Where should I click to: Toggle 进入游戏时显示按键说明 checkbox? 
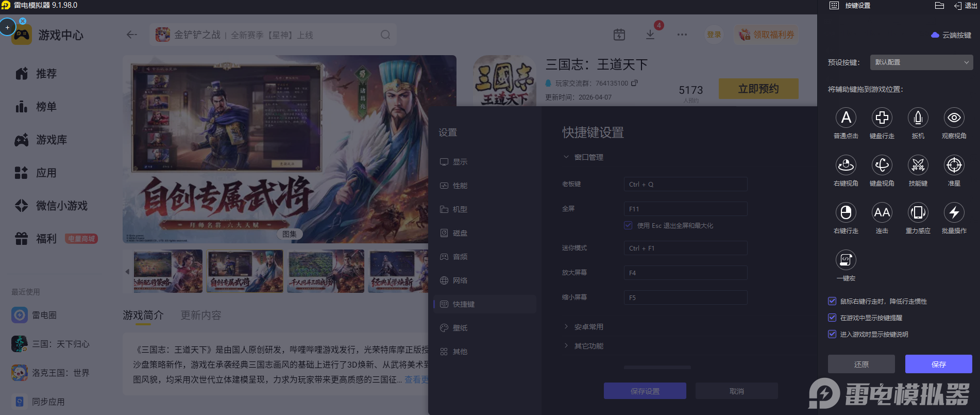tap(832, 334)
